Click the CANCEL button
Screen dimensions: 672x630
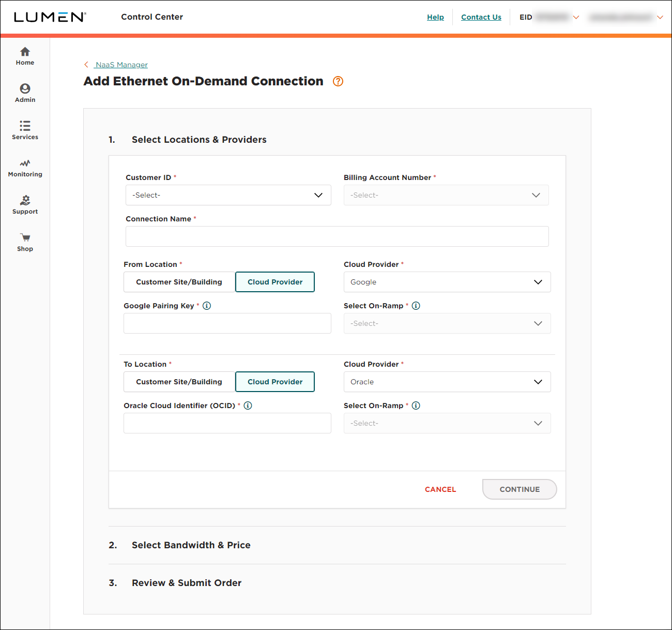click(440, 489)
